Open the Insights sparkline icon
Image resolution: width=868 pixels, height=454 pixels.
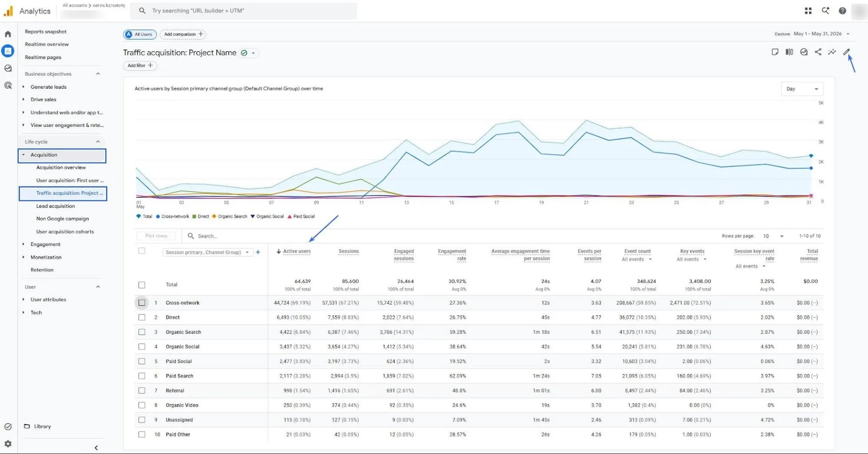click(x=832, y=52)
